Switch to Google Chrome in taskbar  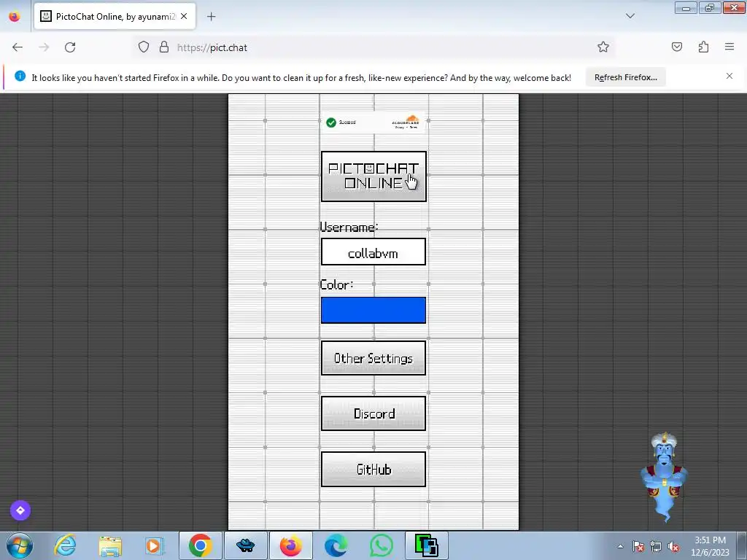click(x=200, y=545)
